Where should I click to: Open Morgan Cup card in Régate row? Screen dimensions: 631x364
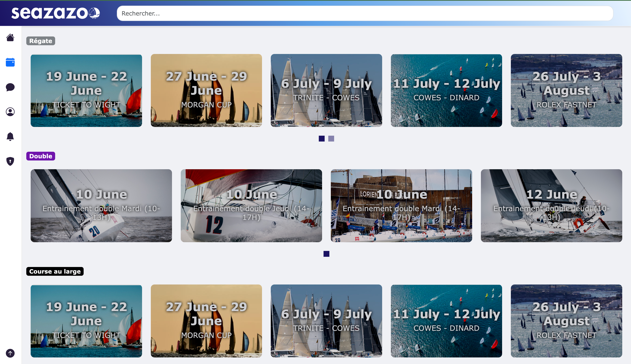pyautogui.click(x=206, y=90)
